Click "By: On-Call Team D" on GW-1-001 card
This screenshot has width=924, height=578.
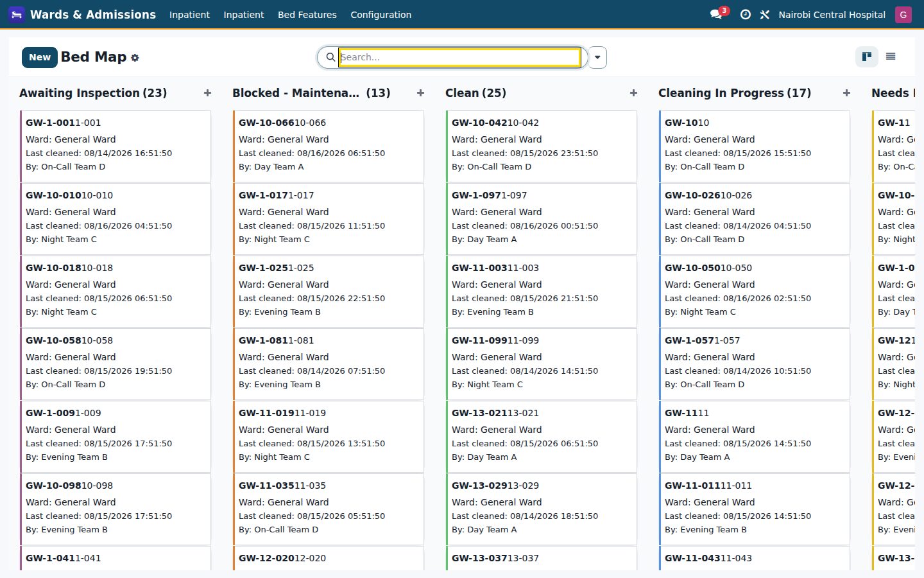click(65, 167)
